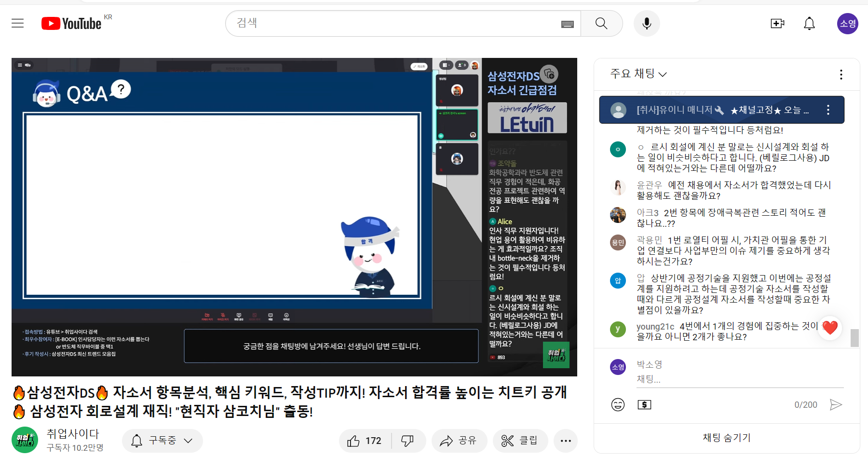Click 윤관우's chat author name

pos(649,185)
